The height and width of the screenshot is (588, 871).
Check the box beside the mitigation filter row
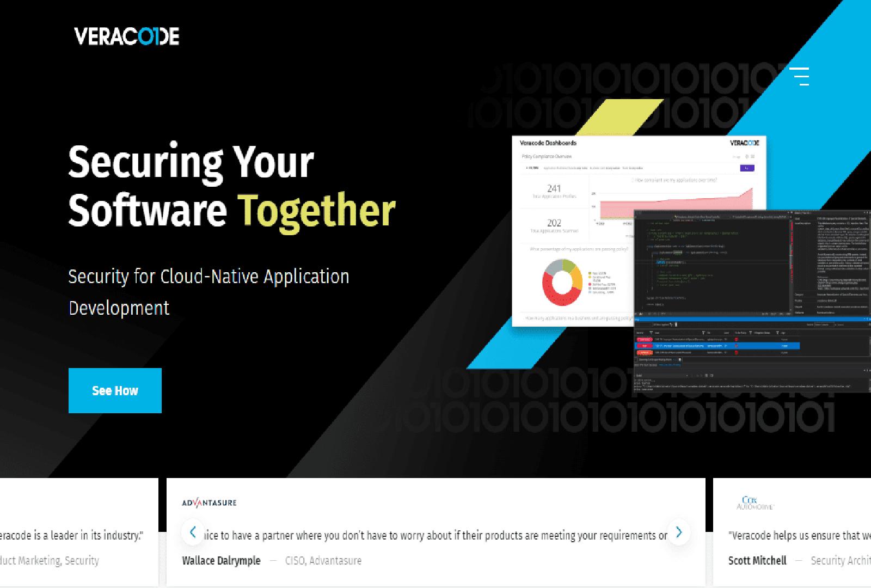pos(635,359)
